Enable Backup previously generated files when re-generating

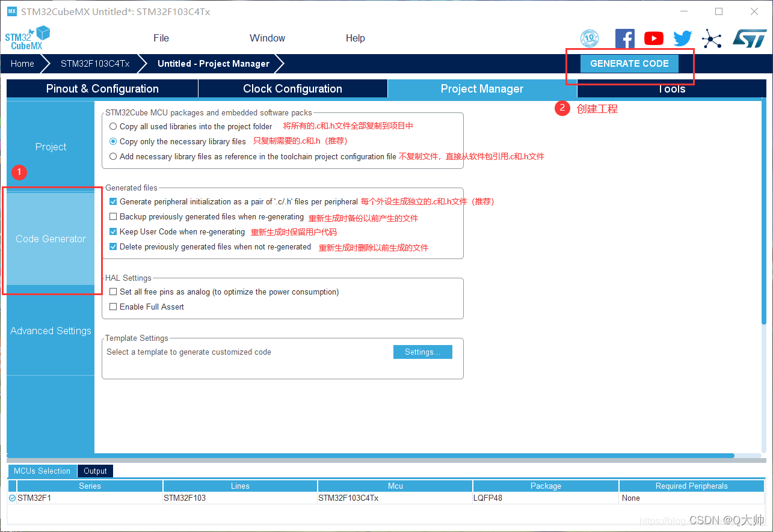pyautogui.click(x=113, y=216)
